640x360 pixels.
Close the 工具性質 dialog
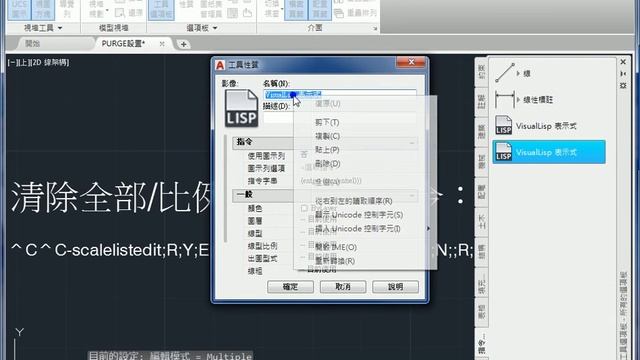(411, 62)
